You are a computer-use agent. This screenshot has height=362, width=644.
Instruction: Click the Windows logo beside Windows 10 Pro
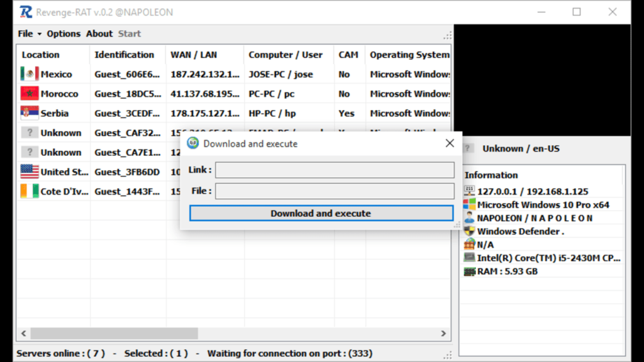[469, 204]
